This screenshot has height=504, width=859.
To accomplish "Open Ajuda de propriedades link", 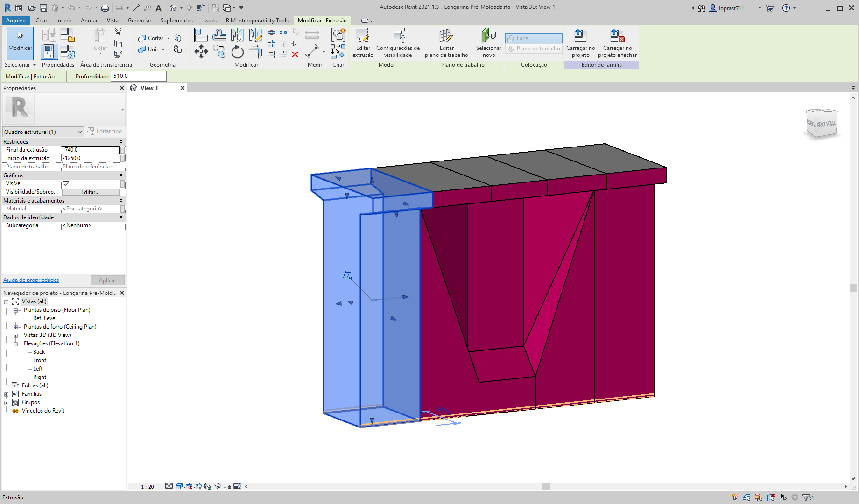I will point(31,280).
